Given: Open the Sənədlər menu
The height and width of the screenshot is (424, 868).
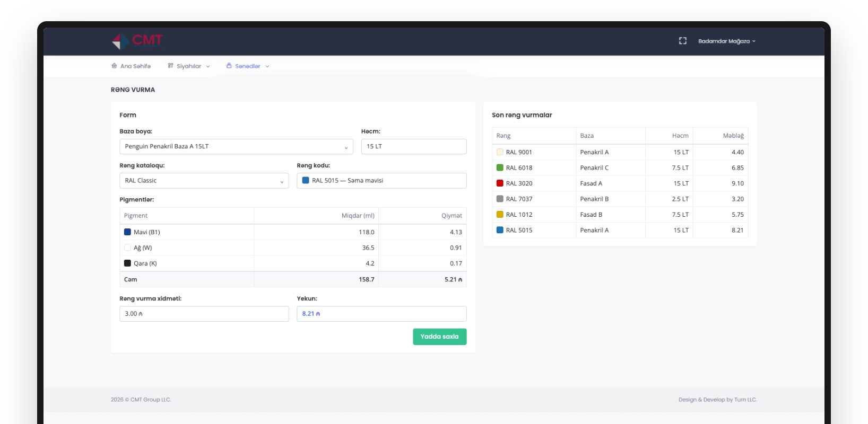Looking at the screenshot, I should 248,66.
